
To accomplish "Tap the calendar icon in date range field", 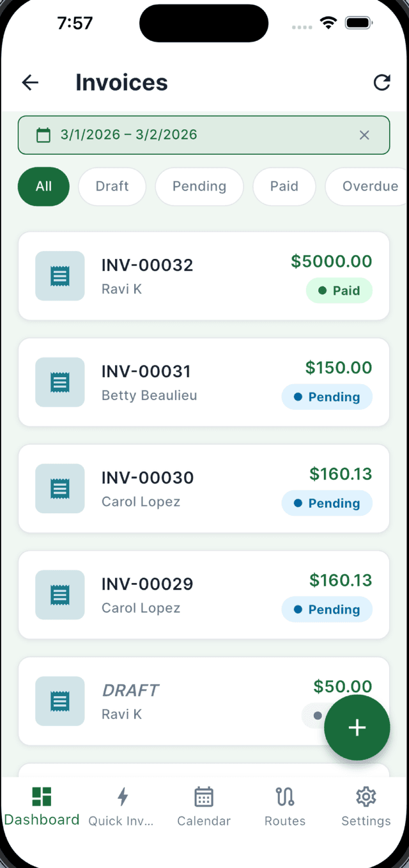I will point(43,135).
